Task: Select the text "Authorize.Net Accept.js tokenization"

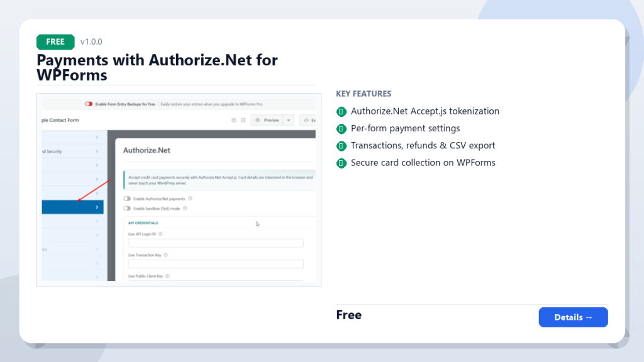Action: coord(425,111)
